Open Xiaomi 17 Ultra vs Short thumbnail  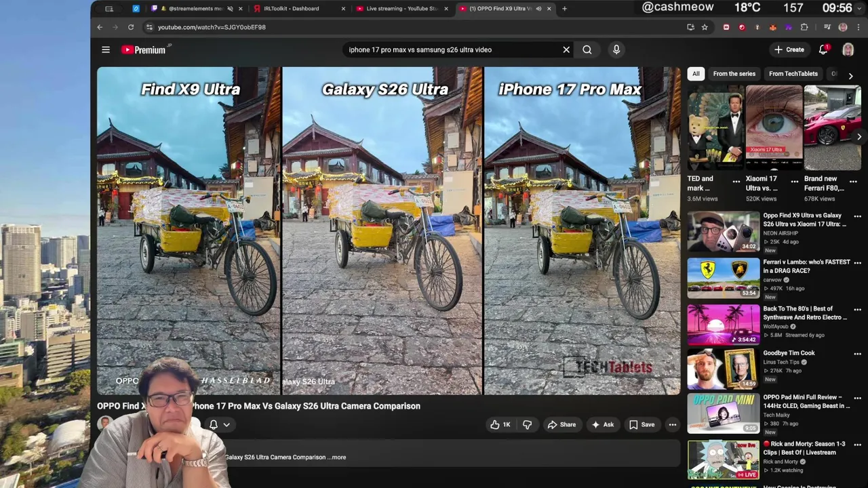tap(774, 127)
